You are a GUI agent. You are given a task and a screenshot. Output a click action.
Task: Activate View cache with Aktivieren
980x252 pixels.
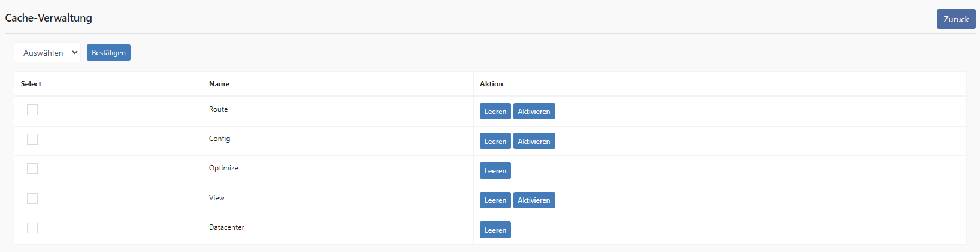534,200
